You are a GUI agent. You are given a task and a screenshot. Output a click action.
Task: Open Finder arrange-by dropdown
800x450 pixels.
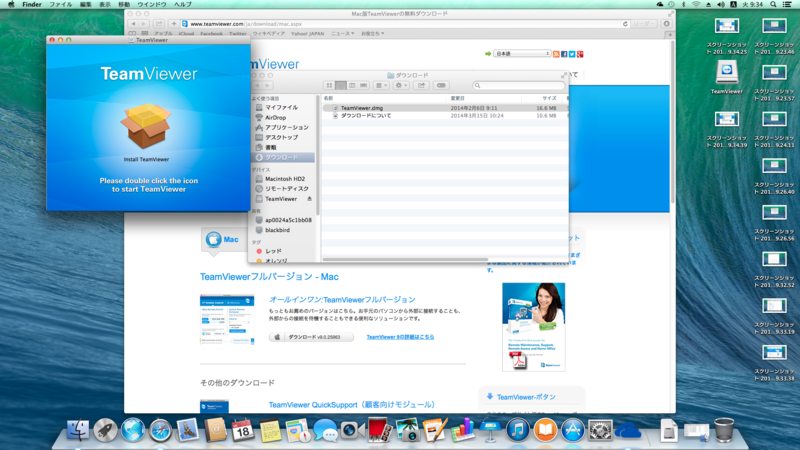coord(382,86)
